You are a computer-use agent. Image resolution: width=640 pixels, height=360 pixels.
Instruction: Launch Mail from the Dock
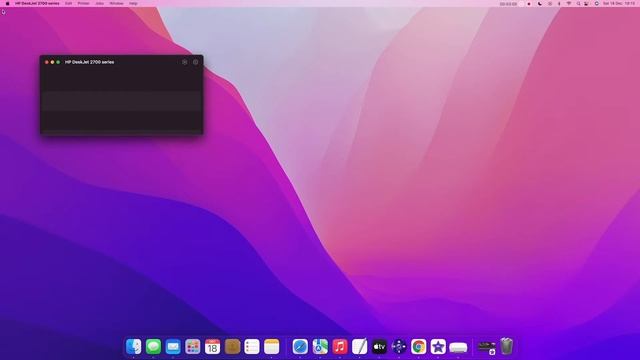click(173, 347)
